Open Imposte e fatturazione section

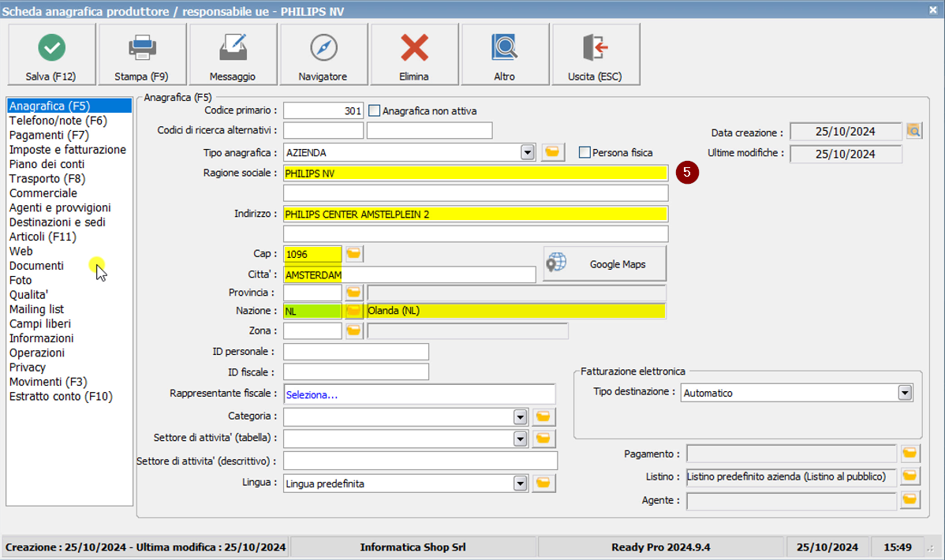click(x=69, y=150)
